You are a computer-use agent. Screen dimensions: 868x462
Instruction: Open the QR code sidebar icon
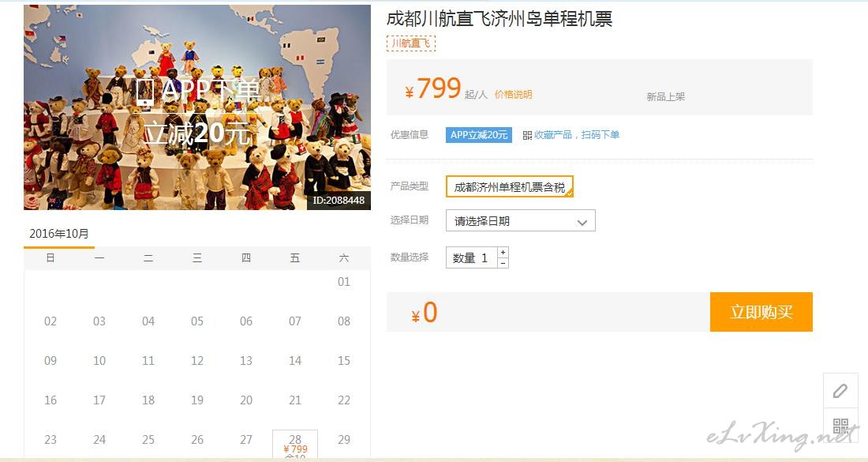point(840,426)
